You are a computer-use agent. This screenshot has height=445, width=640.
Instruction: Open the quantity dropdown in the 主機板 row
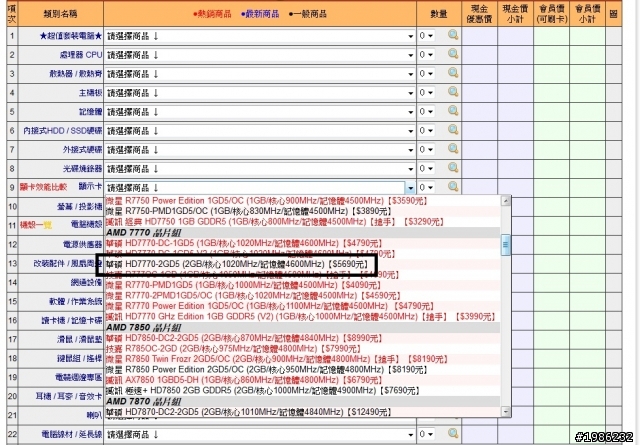pyautogui.click(x=426, y=93)
